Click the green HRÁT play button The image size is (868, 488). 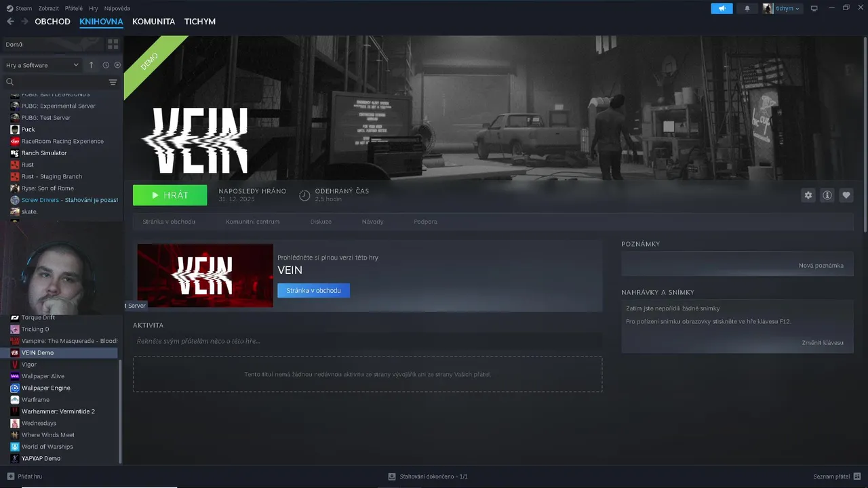170,195
